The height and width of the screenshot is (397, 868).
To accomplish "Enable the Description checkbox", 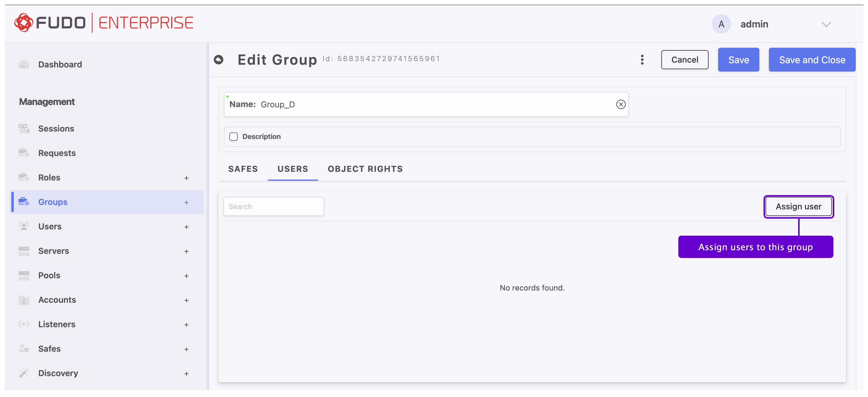I will (233, 136).
